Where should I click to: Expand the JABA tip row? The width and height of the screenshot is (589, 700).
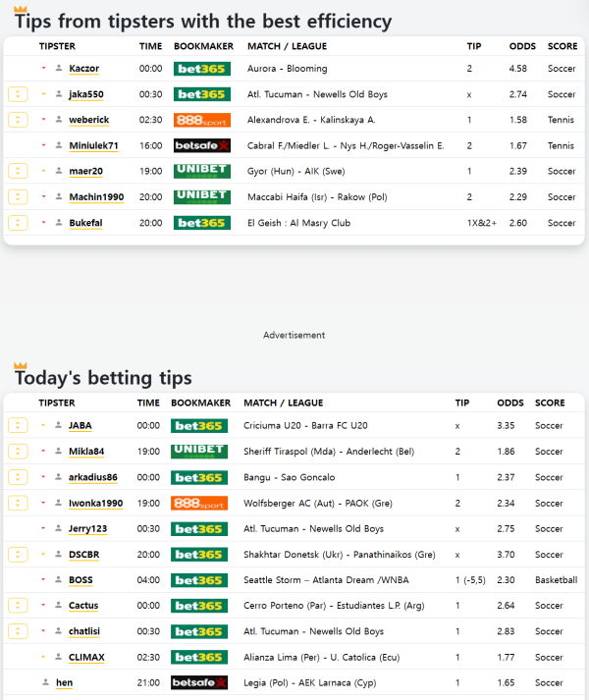[x=18, y=426]
